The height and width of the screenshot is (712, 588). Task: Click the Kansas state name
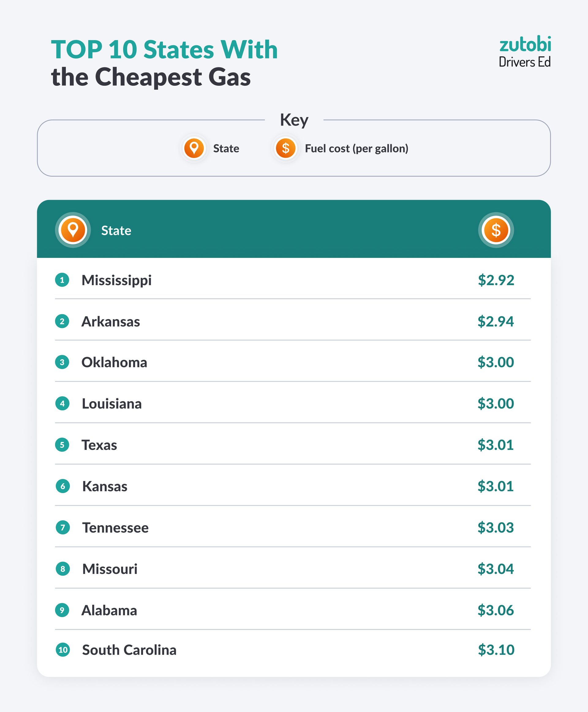(x=105, y=486)
